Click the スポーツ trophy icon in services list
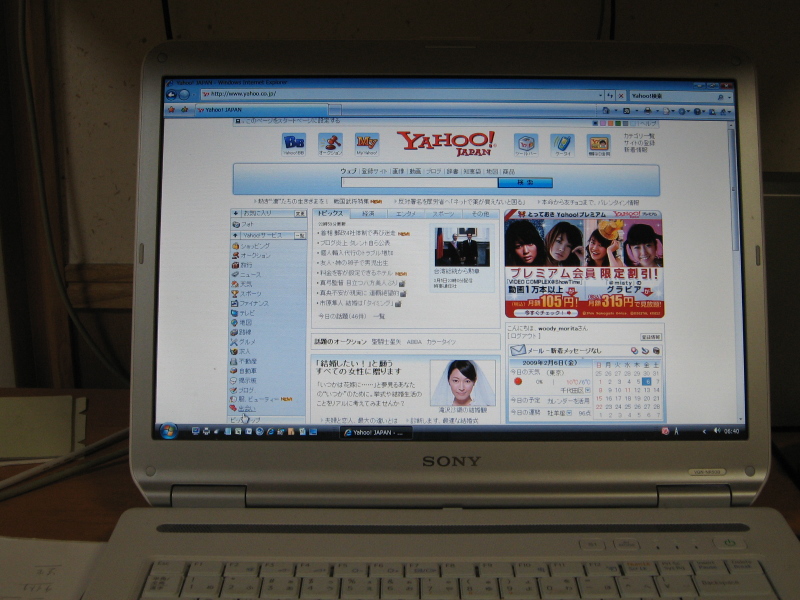Screen dimensions: 800x600 [x=235, y=294]
